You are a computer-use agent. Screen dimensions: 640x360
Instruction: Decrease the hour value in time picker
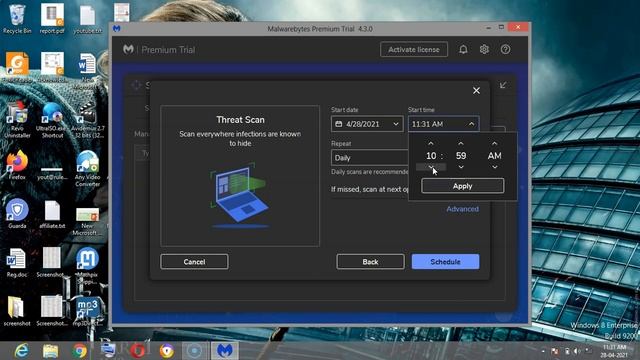click(431, 167)
